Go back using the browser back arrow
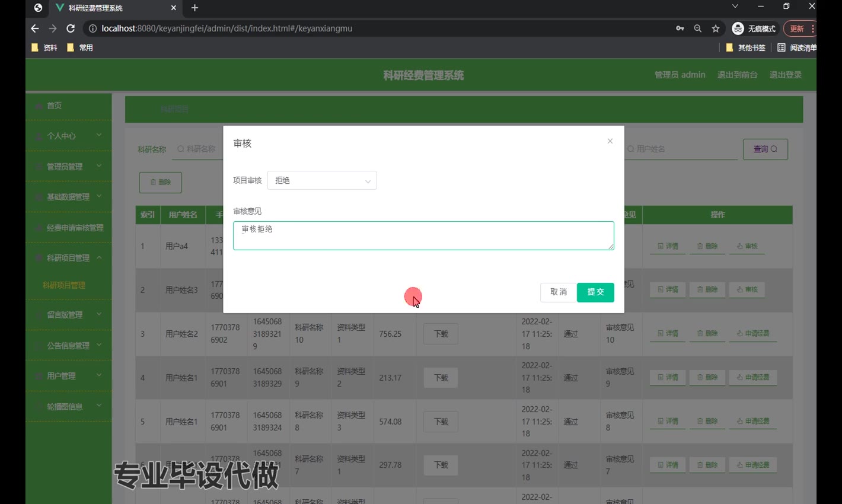 (x=35, y=28)
